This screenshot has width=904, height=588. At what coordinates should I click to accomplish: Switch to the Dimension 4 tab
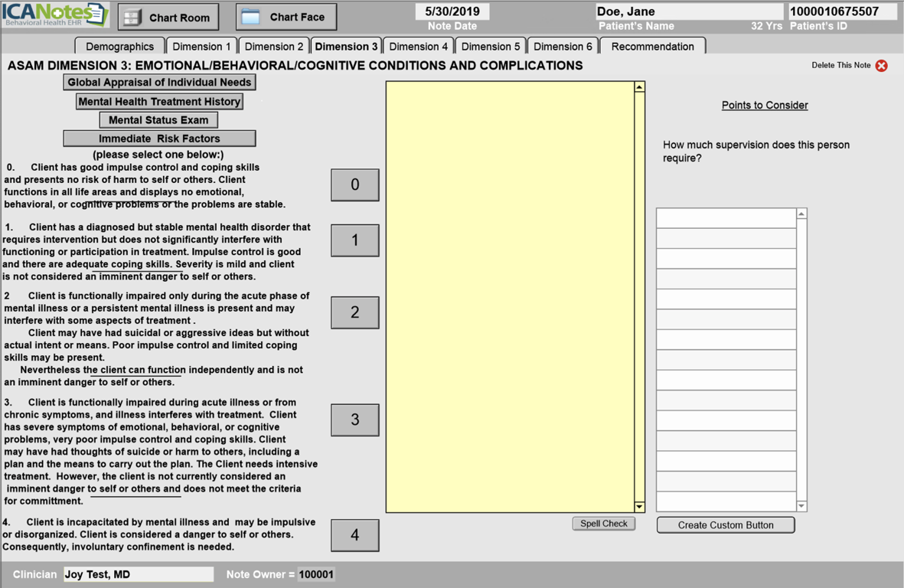[418, 47]
